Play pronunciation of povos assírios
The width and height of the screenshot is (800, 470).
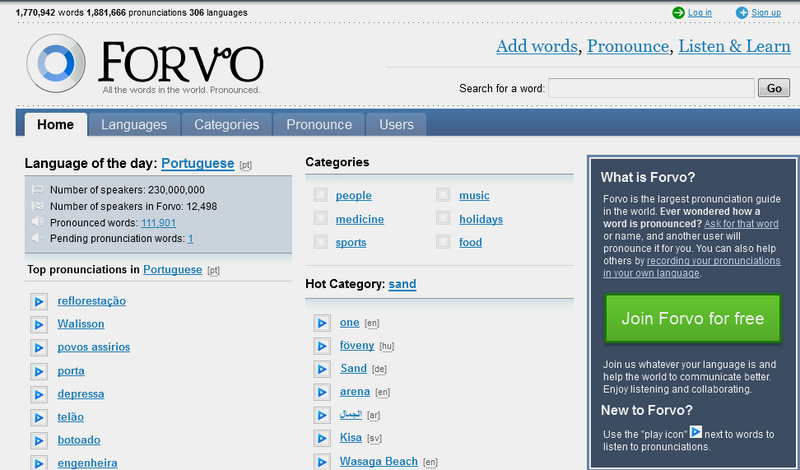pyautogui.click(x=39, y=348)
